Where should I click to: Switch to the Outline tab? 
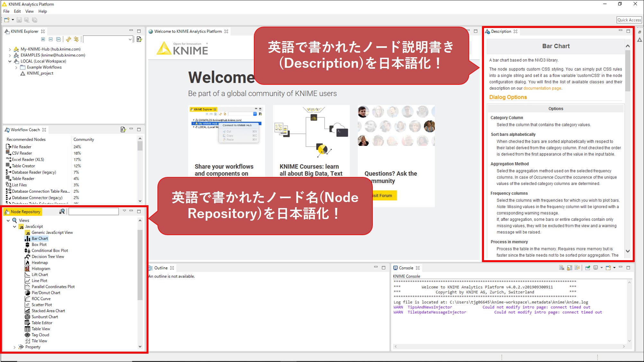coord(161,268)
